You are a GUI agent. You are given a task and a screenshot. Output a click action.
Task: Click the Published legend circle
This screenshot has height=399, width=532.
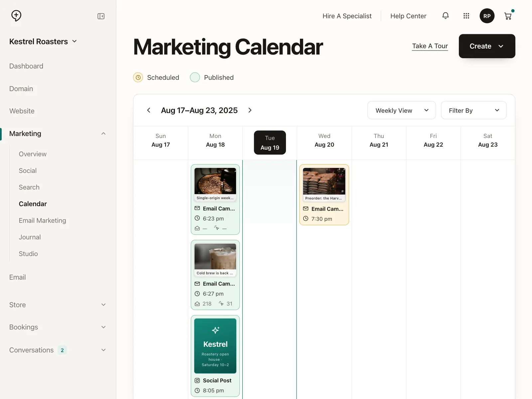pyautogui.click(x=195, y=77)
